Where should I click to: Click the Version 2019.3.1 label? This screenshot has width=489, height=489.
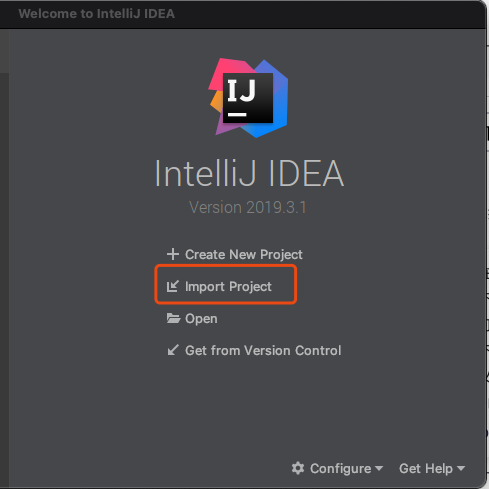pyautogui.click(x=248, y=207)
